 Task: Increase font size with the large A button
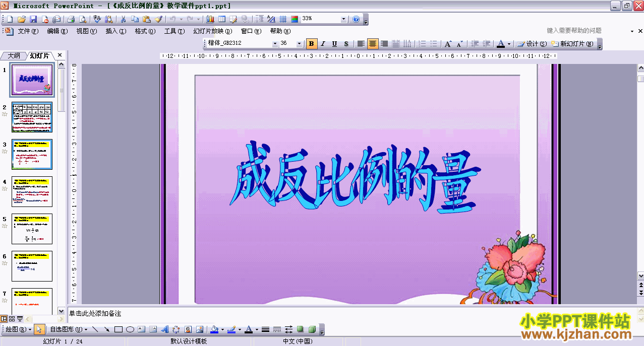[448, 44]
